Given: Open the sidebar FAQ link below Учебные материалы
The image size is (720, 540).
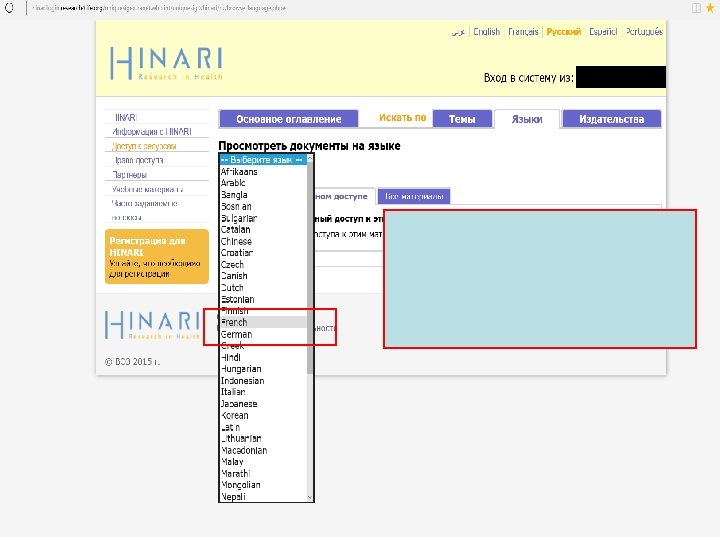Looking at the screenshot, I should pyautogui.click(x=145, y=210).
